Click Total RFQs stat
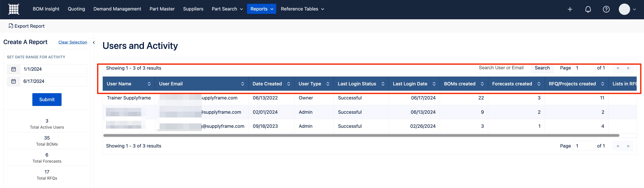Viewport: 644px width, 188px height. pos(47,175)
